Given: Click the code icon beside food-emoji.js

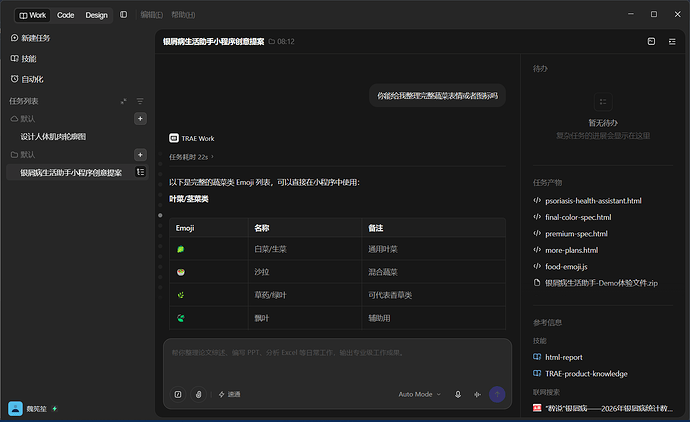Looking at the screenshot, I should click(537, 266).
